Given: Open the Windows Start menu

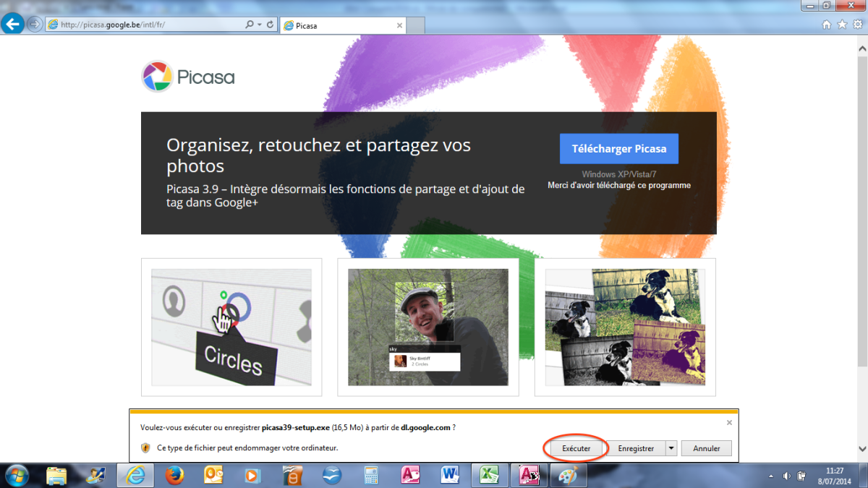Looking at the screenshot, I should pyautogui.click(x=17, y=475).
